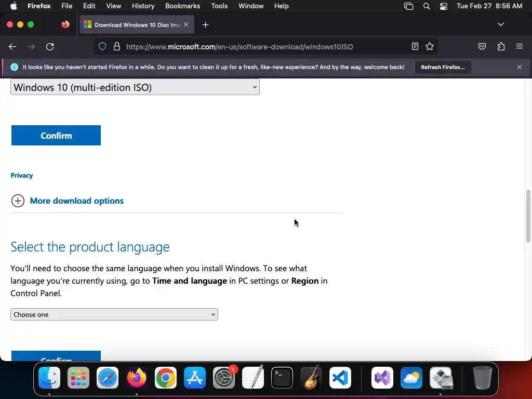Open the weather cloud app in dock
Viewport: 532px width, 399px height.
[x=411, y=378]
